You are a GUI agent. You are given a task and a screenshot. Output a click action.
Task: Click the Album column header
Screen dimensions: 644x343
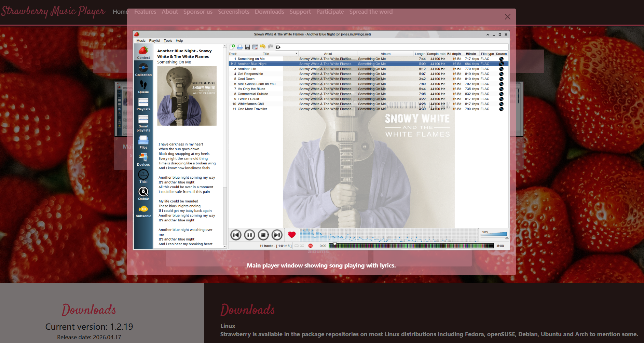tap(385, 54)
